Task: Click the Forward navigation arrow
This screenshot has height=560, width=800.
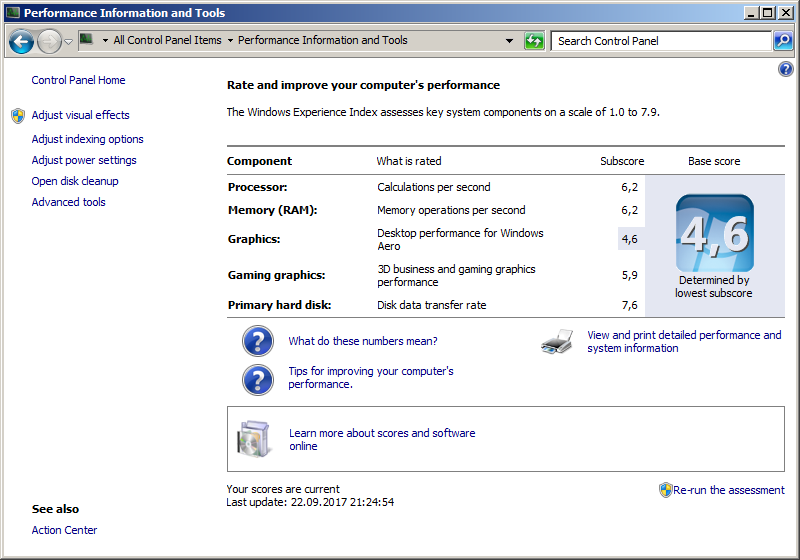Action: (49, 41)
